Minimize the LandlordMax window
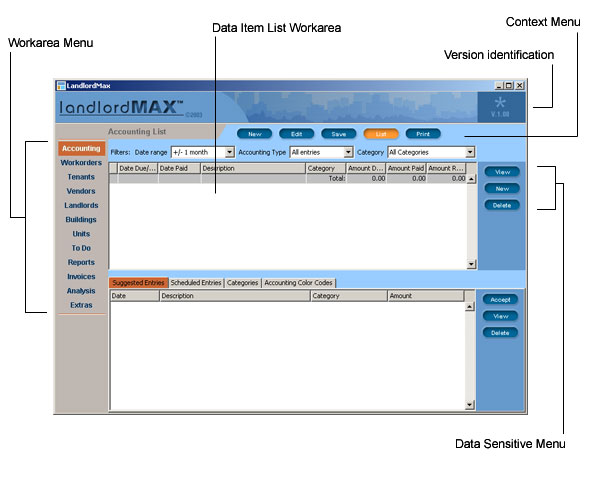Image resolution: width=600 pixels, height=500 pixels. click(499, 86)
